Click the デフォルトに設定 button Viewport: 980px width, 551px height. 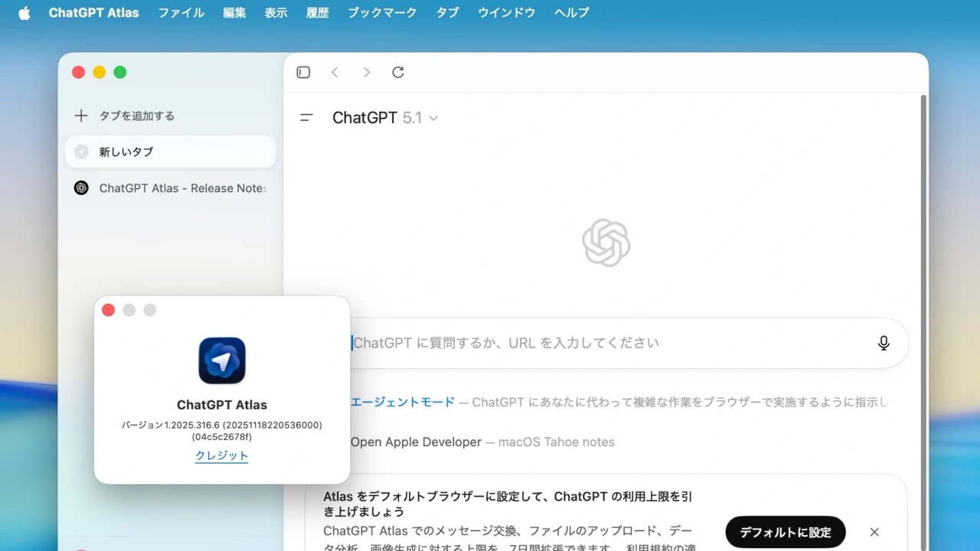pos(785,532)
